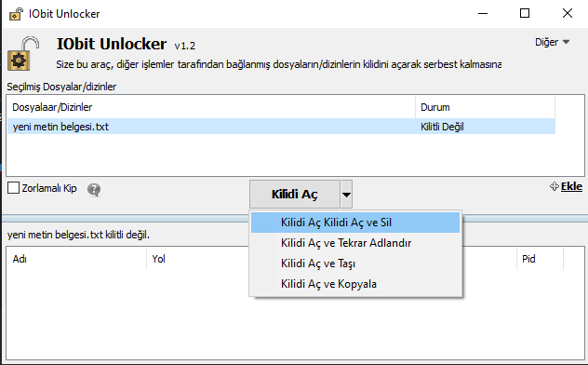
Task: Select Kilidi Aç ve Sil menu entry
Action: pos(355,223)
